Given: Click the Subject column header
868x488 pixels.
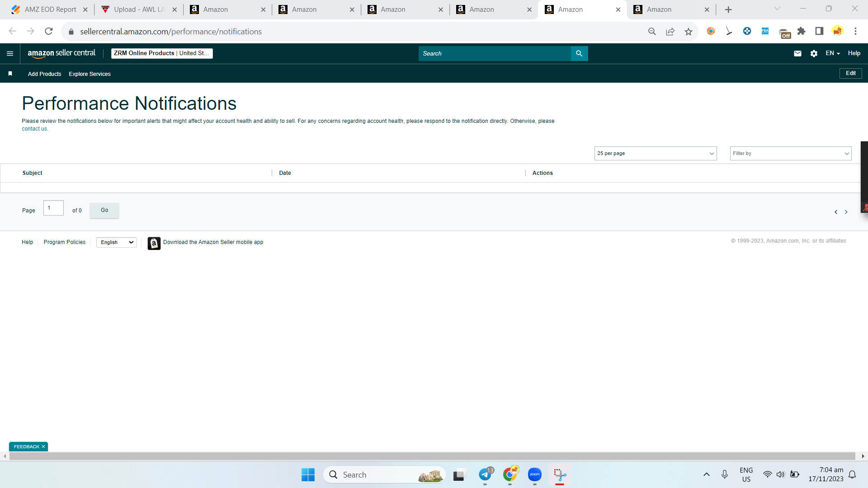Looking at the screenshot, I should tap(33, 173).
